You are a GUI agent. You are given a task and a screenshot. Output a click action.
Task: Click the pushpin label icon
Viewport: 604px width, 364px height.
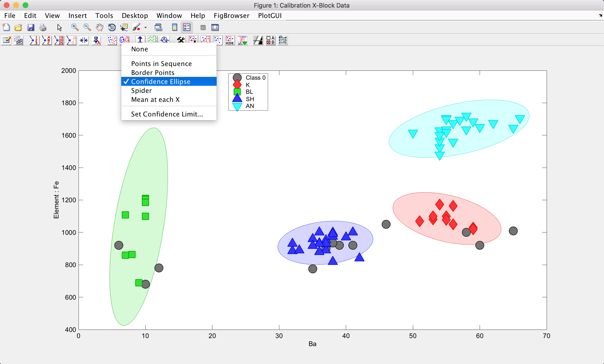[96, 40]
